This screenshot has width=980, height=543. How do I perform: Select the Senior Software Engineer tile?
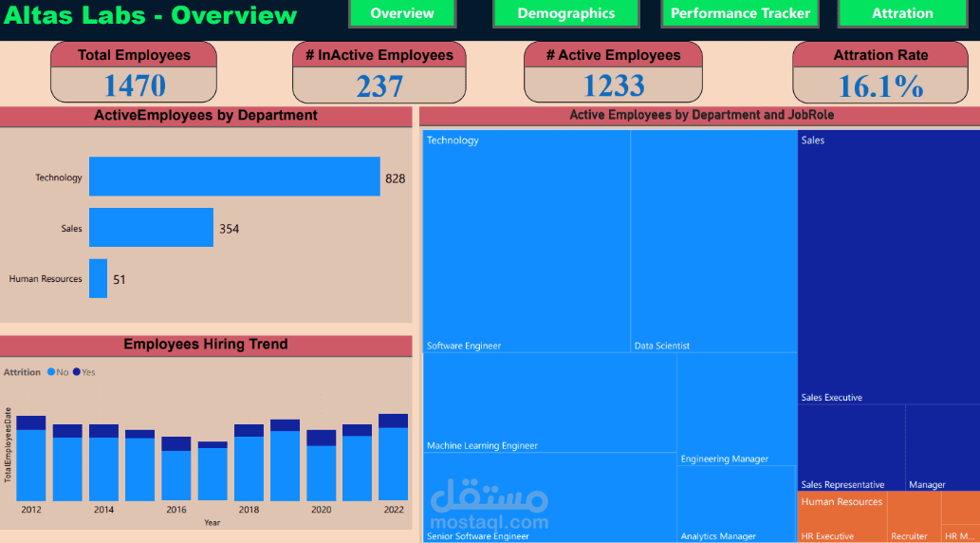[x=550, y=497]
